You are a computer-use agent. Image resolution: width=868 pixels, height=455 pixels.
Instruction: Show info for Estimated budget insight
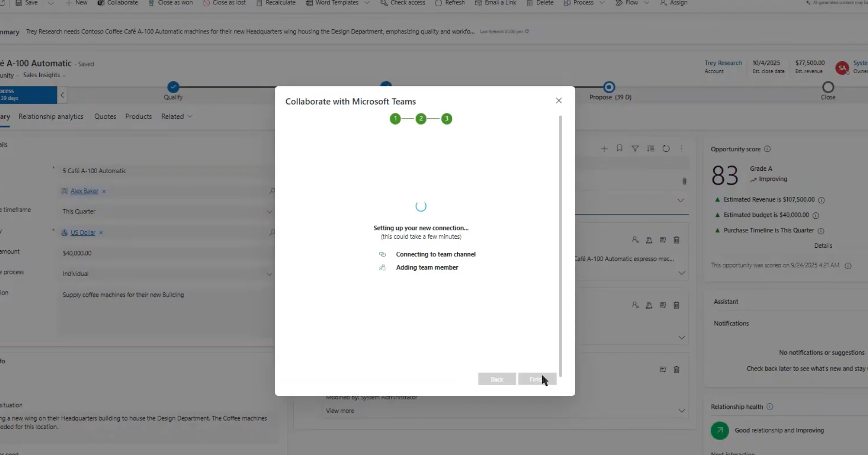[x=816, y=215]
